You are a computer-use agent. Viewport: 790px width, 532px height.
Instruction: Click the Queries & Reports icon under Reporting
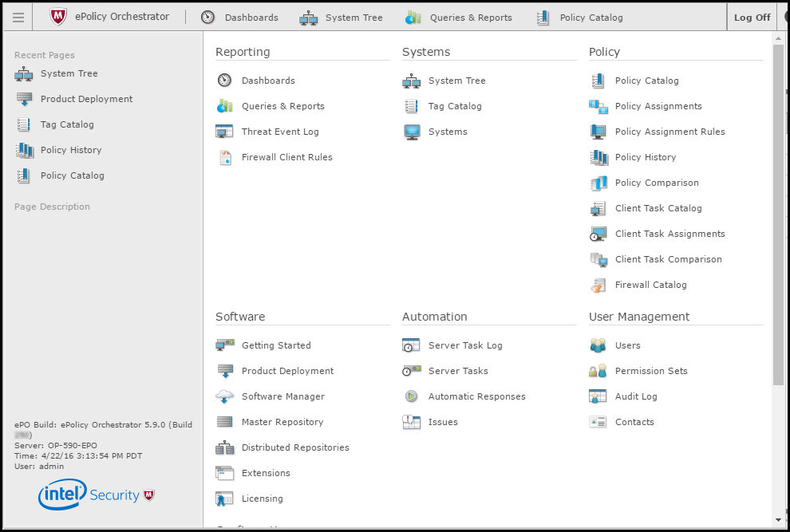pos(224,106)
